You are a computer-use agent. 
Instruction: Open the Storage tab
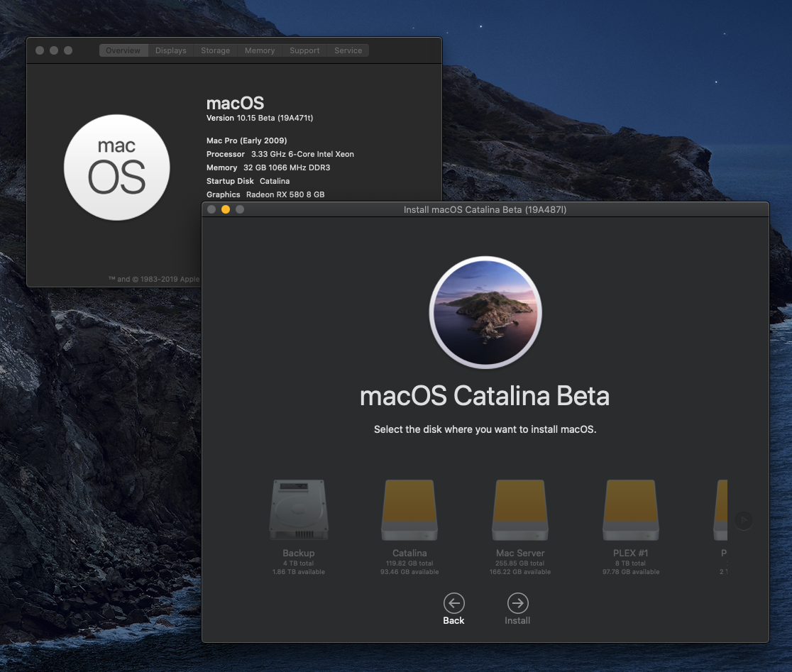[215, 50]
